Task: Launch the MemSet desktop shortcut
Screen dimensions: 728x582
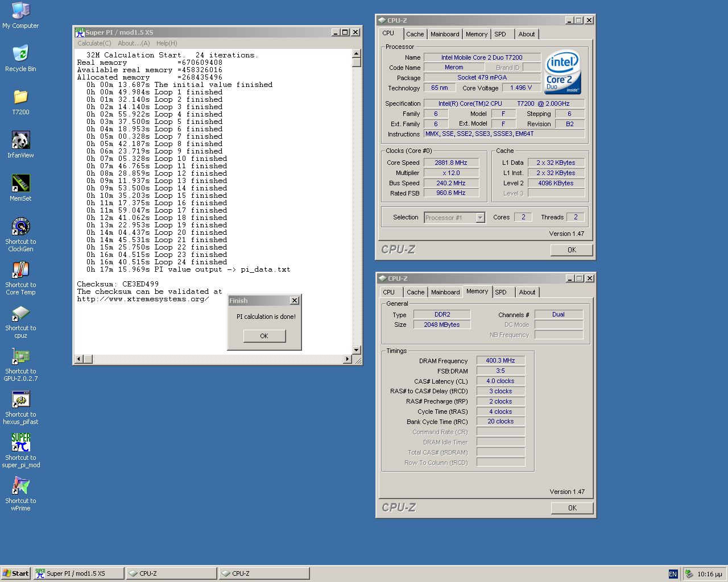Action: (20, 188)
